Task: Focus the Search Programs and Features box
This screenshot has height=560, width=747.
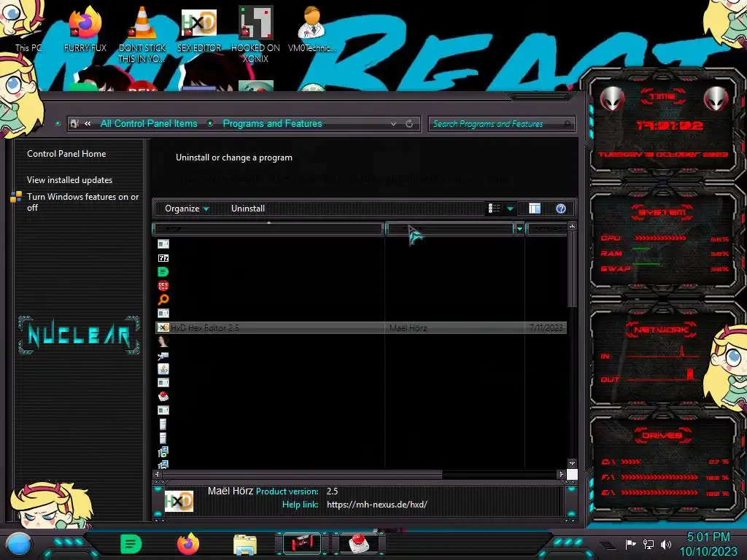Action: [x=501, y=124]
